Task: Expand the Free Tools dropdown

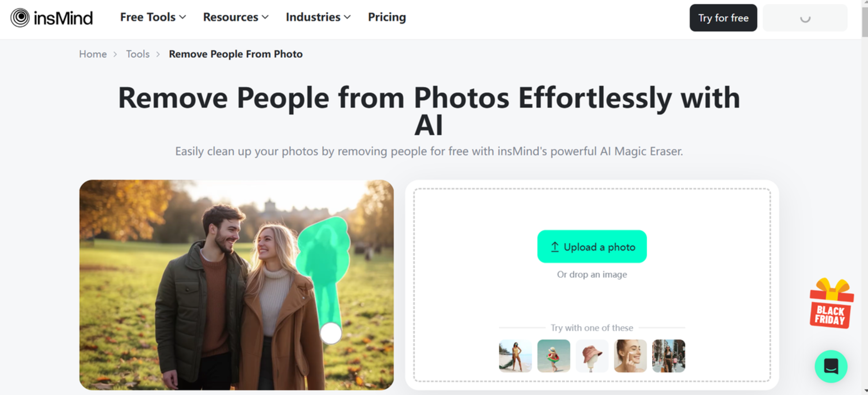Action: pos(153,17)
